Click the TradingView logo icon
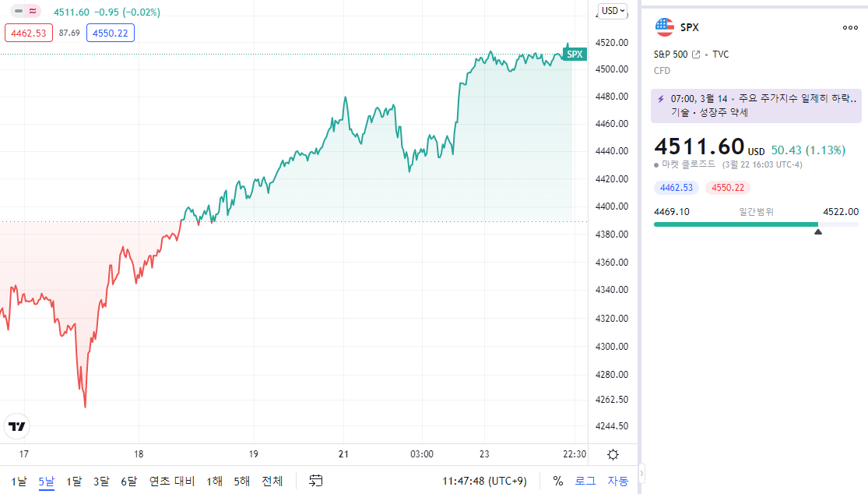The height and width of the screenshot is (494, 868). [x=16, y=426]
